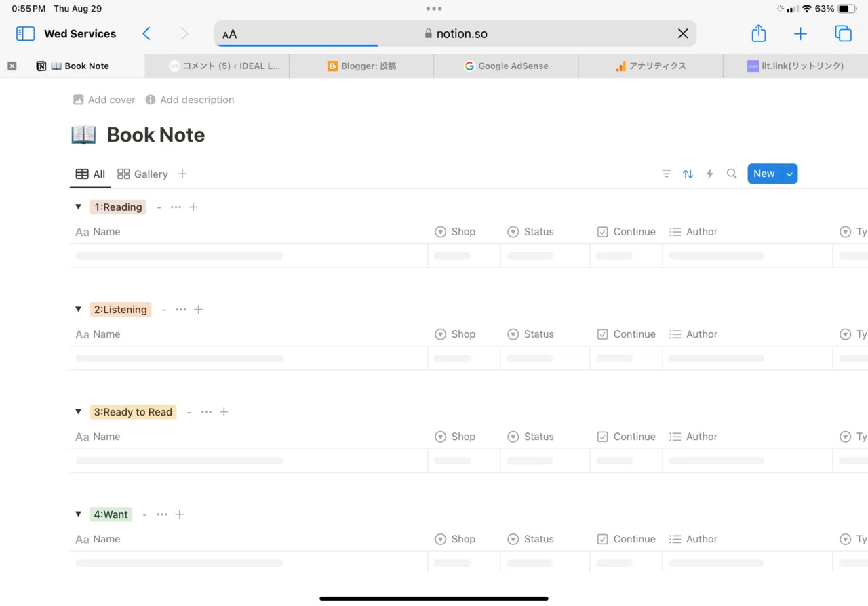
Task: Click Add description
Action: coord(190,100)
